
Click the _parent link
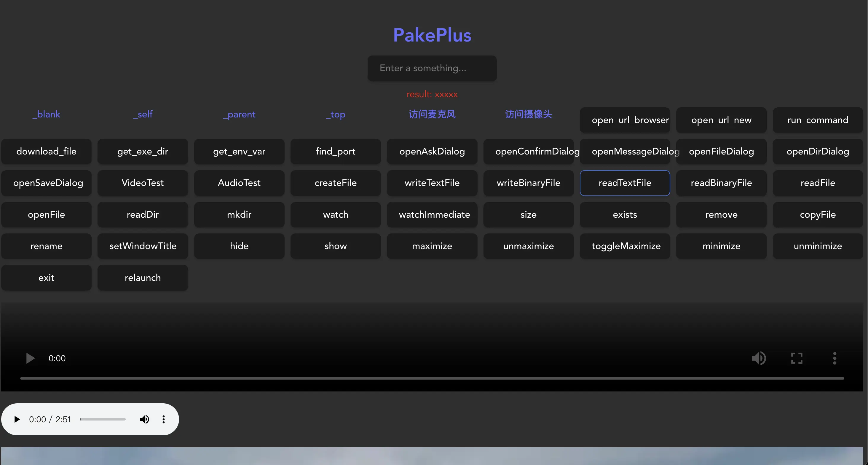239,114
